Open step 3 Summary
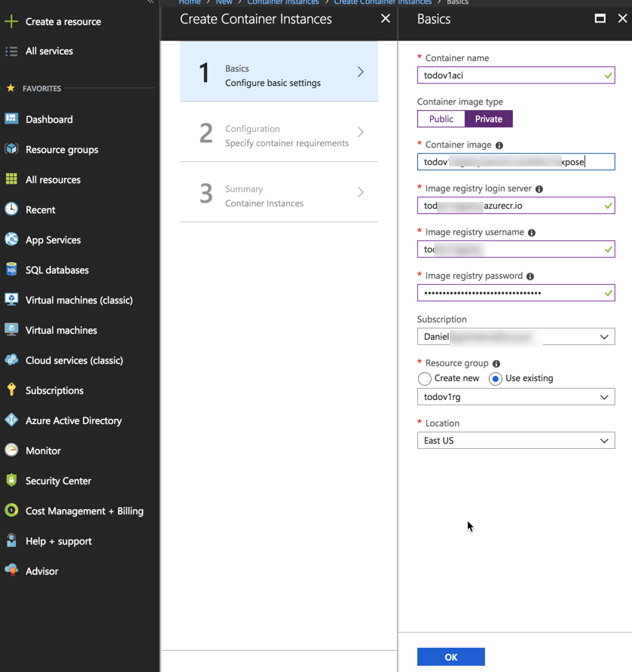This screenshot has height=672, width=632. [x=279, y=192]
